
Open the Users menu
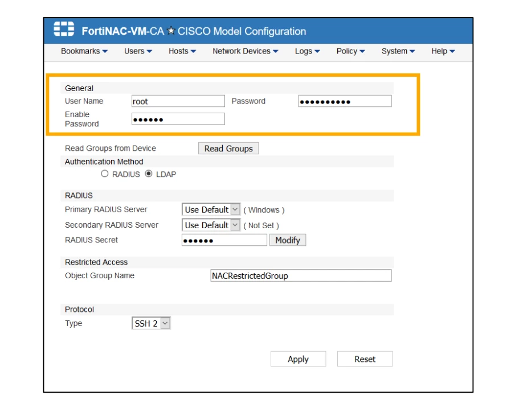tap(138, 51)
